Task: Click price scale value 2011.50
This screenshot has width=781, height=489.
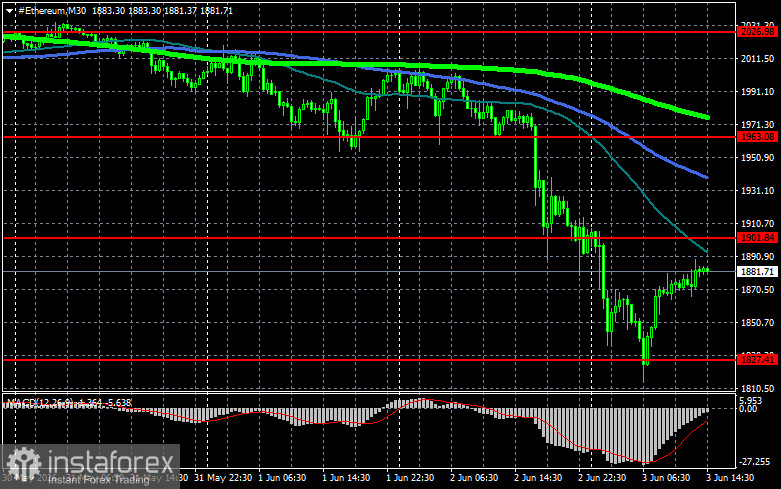Action: click(x=758, y=59)
